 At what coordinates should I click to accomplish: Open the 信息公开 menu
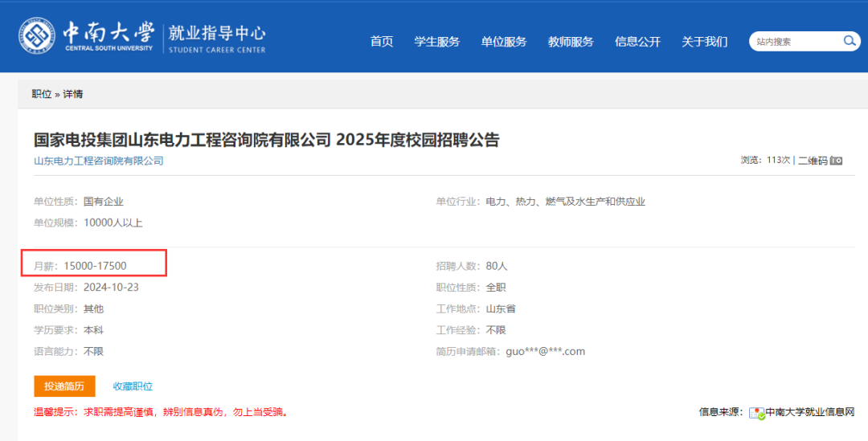pos(637,42)
